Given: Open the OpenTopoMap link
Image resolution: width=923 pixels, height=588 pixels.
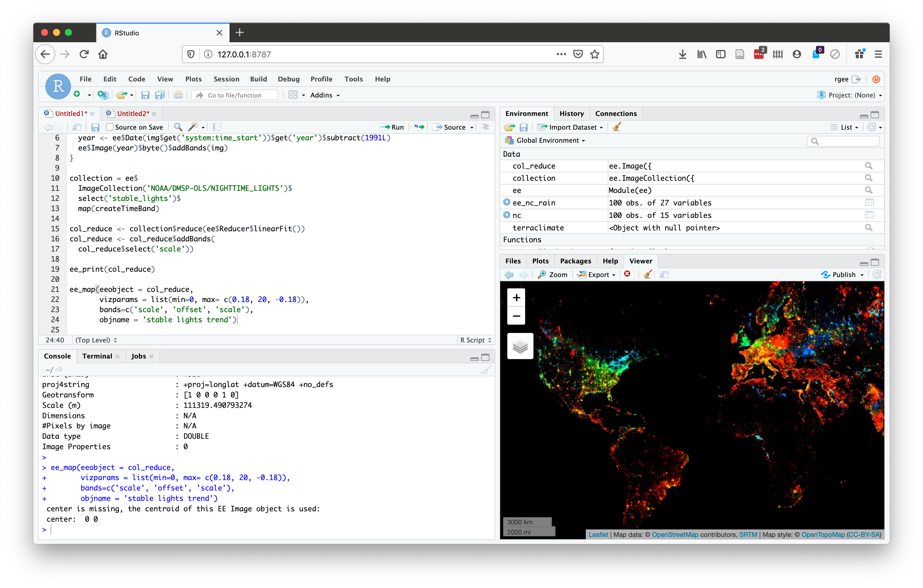Looking at the screenshot, I should (x=823, y=534).
